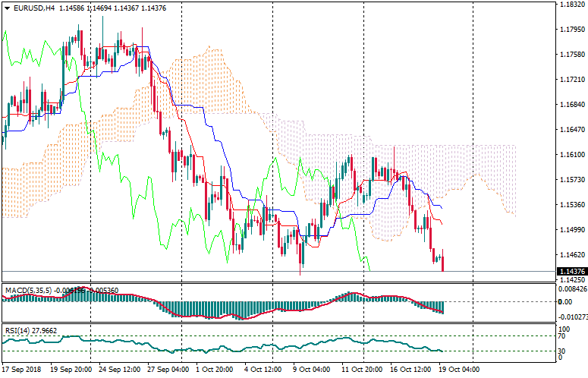Click the 19 Oct 04:00 time marker

click(x=458, y=370)
